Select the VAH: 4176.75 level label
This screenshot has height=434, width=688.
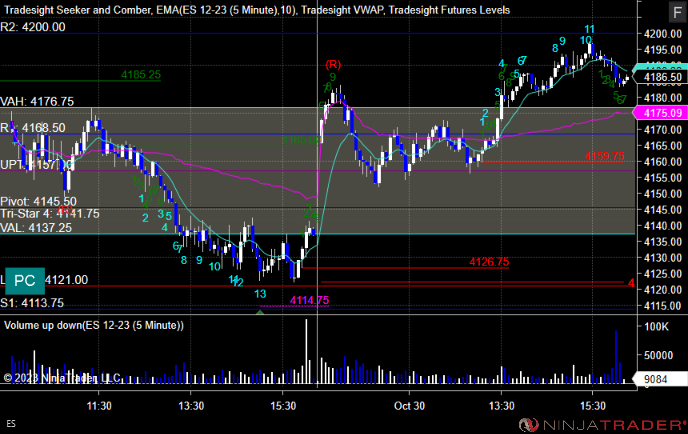point(37,101)
